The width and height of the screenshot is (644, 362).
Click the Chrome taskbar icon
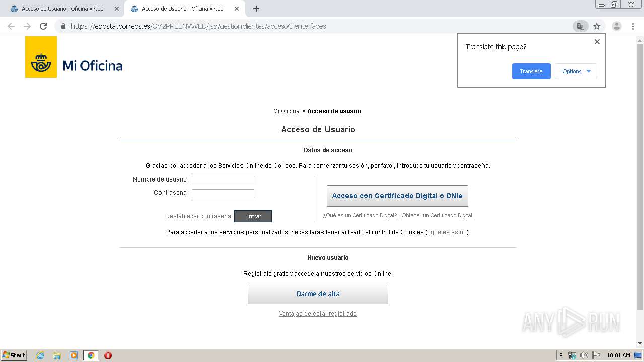coord(91,355)
